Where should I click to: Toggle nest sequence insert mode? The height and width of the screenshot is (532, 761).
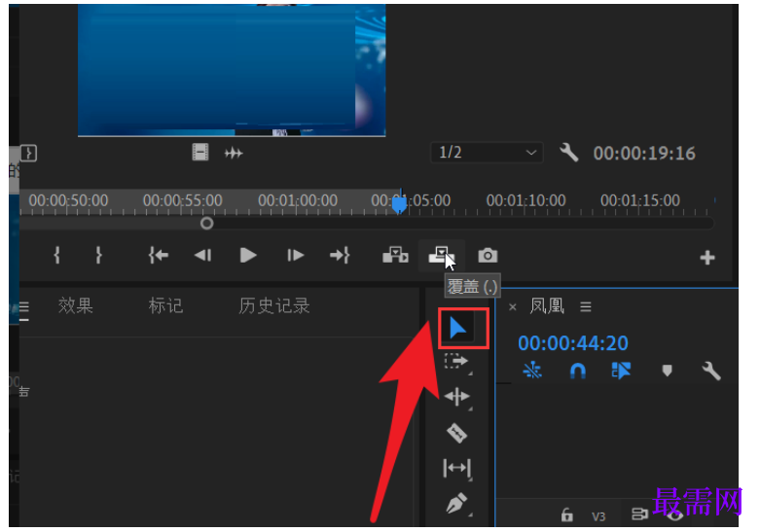[532, 371]
